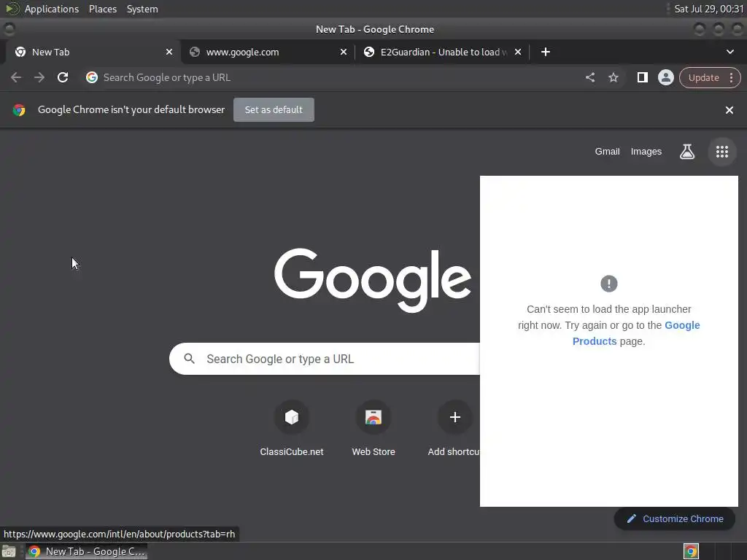Close the E2Guardian tab
The image size is (747, 560).
point(518,52)
